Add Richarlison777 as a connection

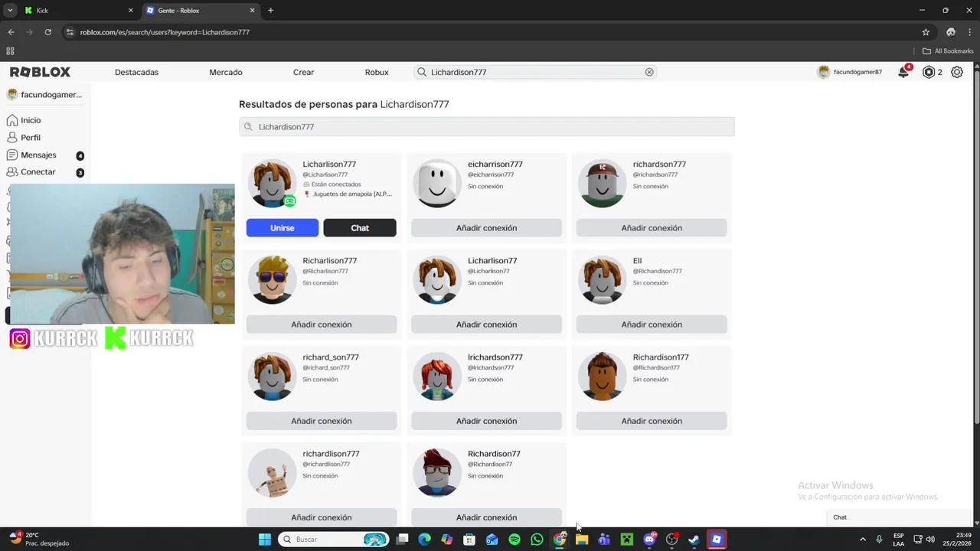(x=322, y=324)
